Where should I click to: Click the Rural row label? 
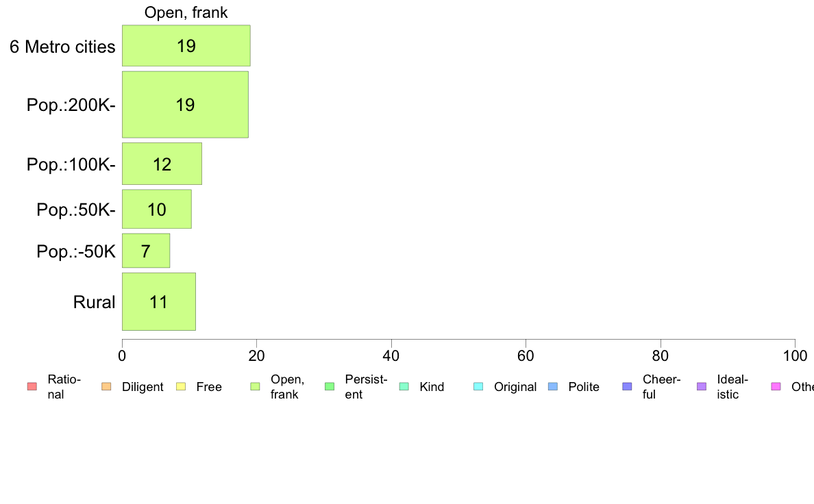click(94, 302)
